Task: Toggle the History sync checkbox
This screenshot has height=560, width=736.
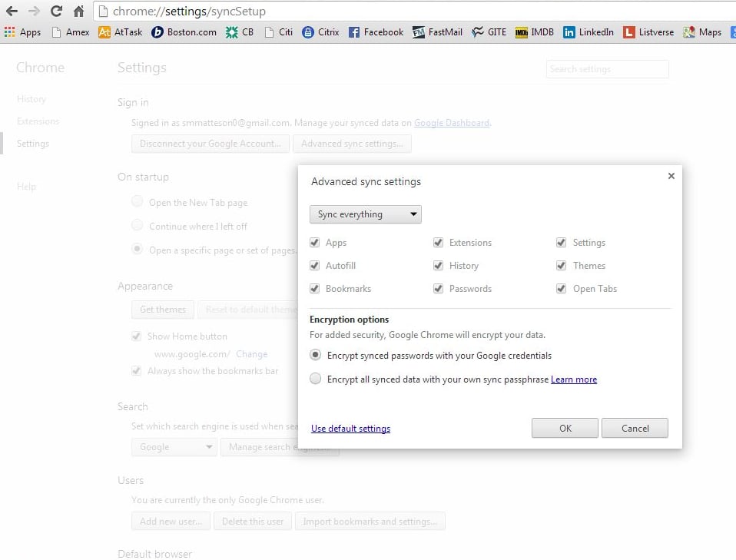Action: tap(438, 265)
